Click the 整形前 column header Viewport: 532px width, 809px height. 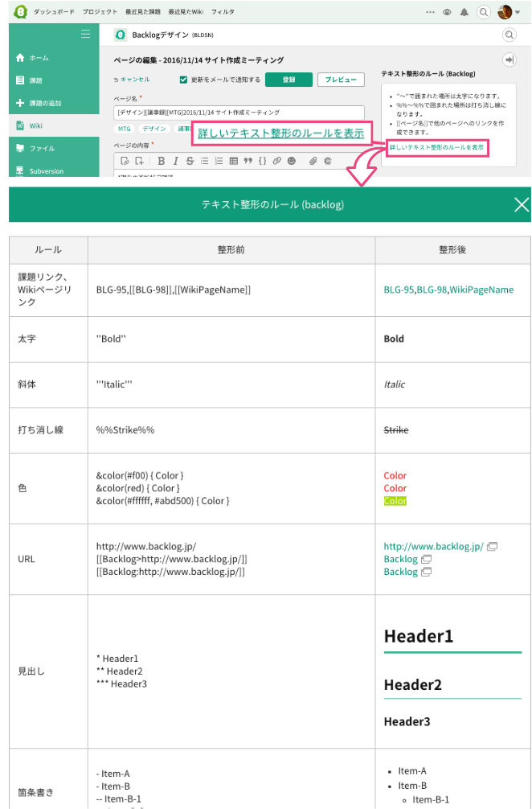(x=231, y=250)
